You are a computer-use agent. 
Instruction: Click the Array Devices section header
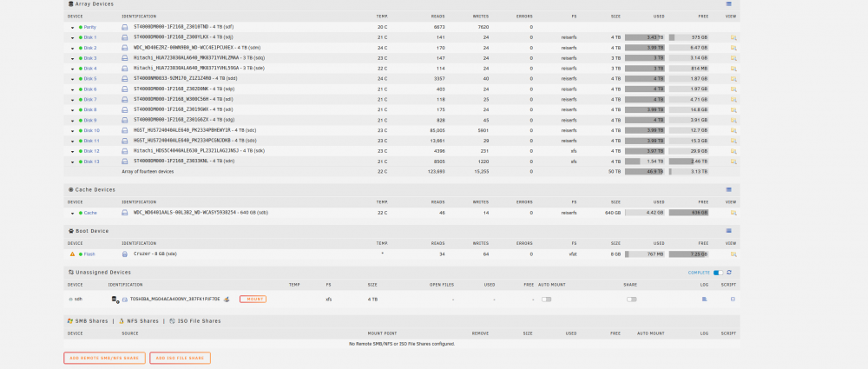click(401, 3)
